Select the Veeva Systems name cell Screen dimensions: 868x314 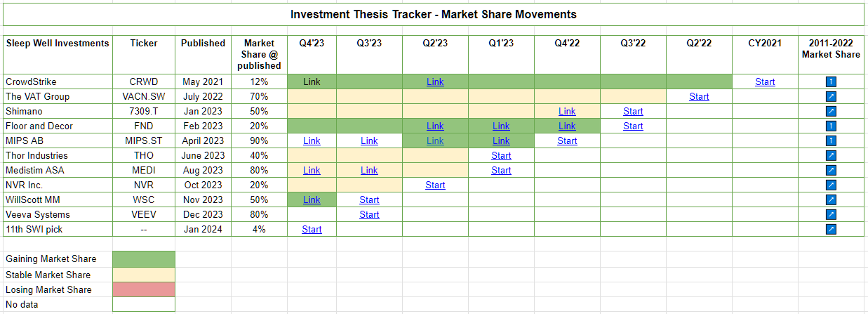coord(58,214)
